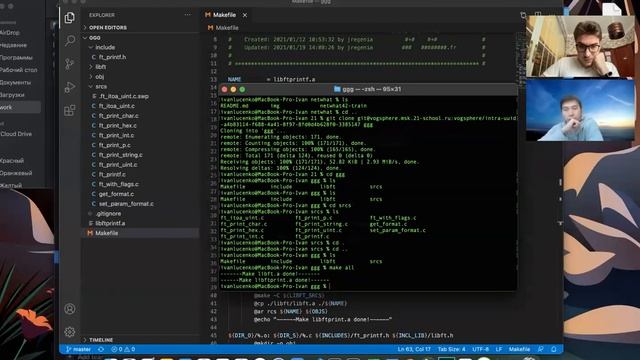This screenshot has width=640, height=360.
Task: Click the Synchronize Changes icon
Action: click(101, 349)
